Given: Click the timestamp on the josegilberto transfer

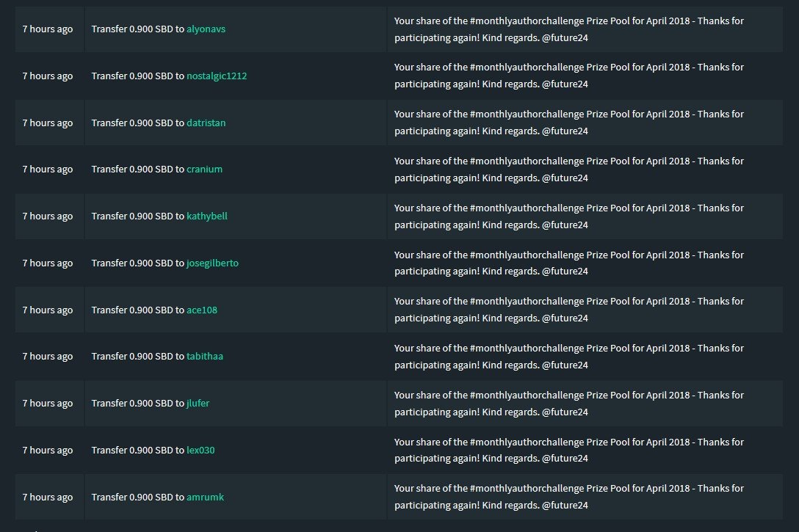Looking at the screenshot, I should coord(48,263).
